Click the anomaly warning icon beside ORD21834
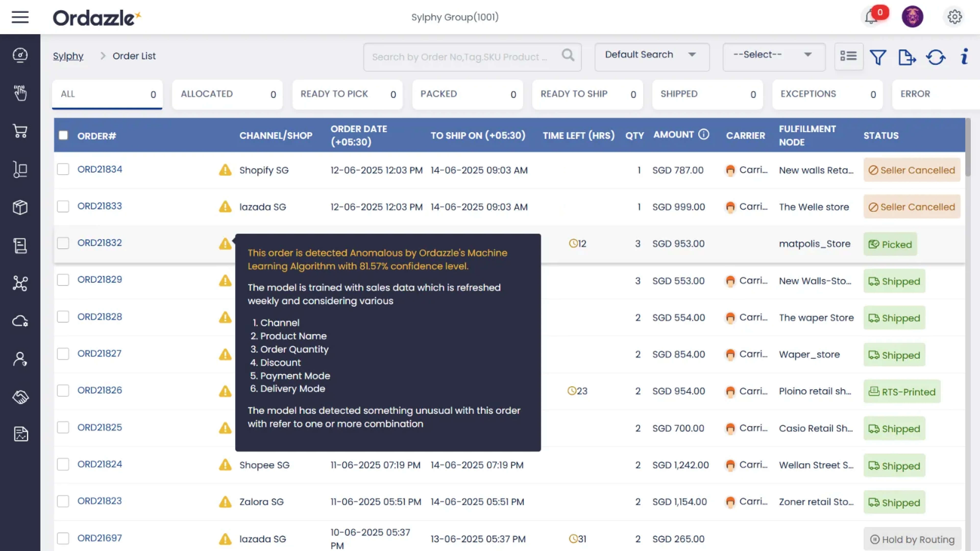 [225, 170]
